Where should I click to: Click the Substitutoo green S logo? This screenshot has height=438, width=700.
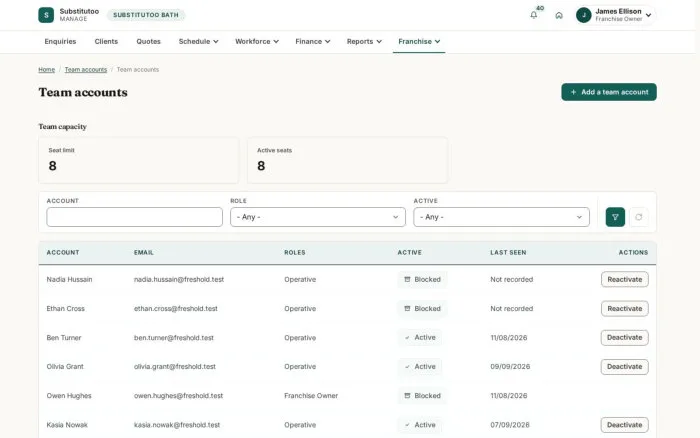[46, 15]
